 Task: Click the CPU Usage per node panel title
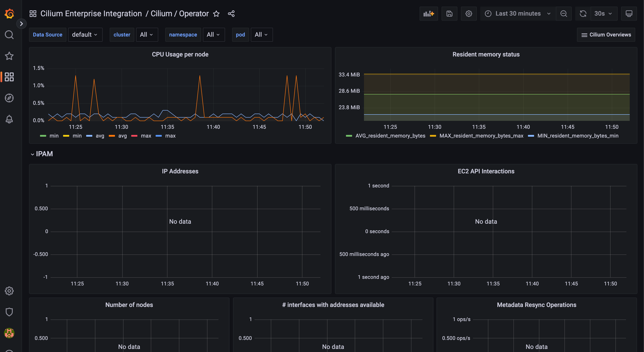(x=180, y=54)
